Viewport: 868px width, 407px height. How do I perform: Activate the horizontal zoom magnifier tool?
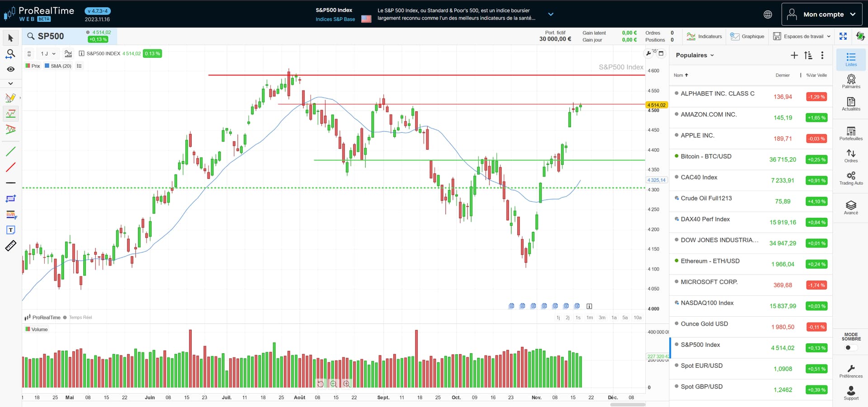[x=11, y=54]
